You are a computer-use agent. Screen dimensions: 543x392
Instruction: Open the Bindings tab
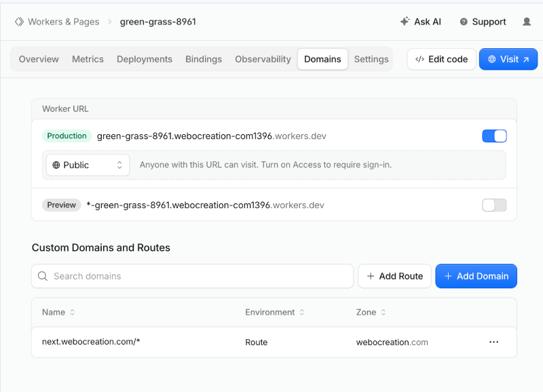pos(204,59)
